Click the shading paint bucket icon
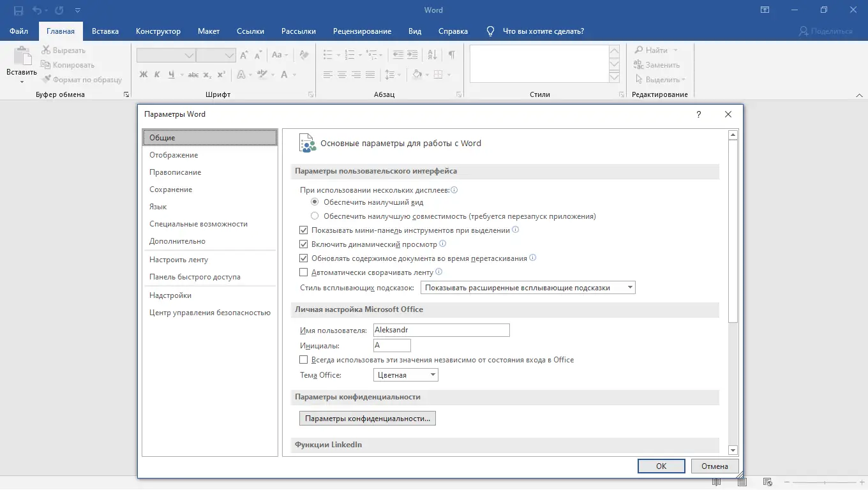The image size is (868, 490). click(417, 75)
